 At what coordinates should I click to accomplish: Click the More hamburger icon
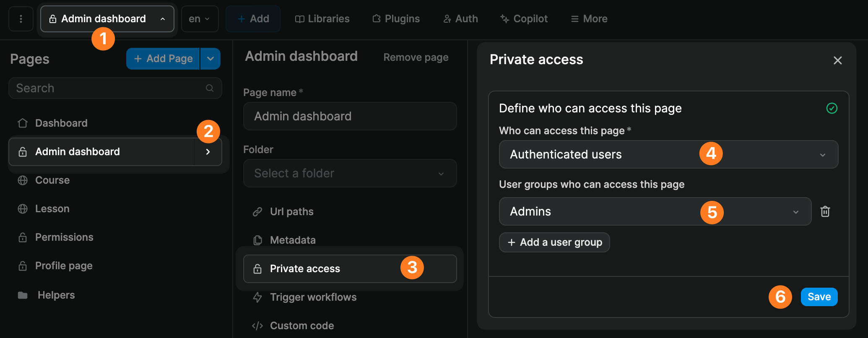tap(575, 19)
